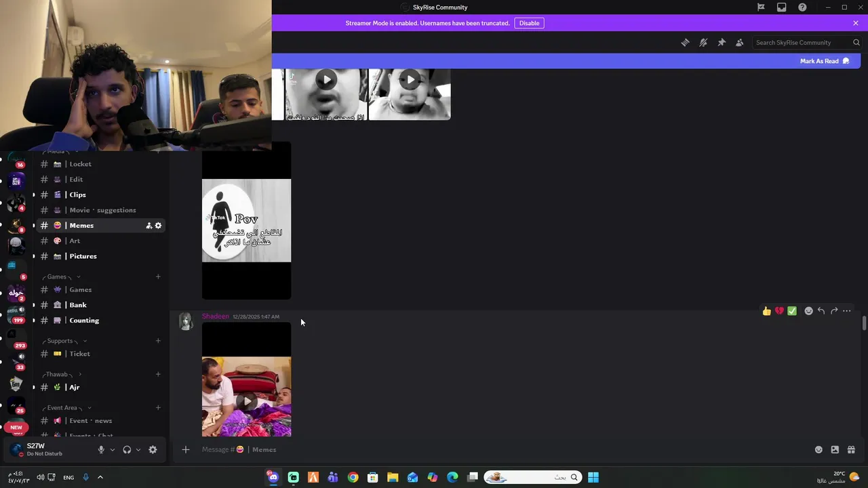The image size is (868, 488).
Task: Collapse the Games category
Action: [x=61, y=277]
